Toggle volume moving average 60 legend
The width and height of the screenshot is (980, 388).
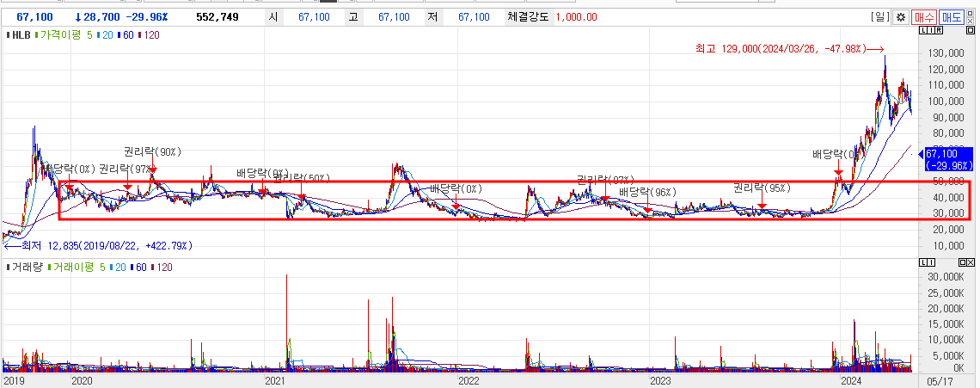(138, 268)
